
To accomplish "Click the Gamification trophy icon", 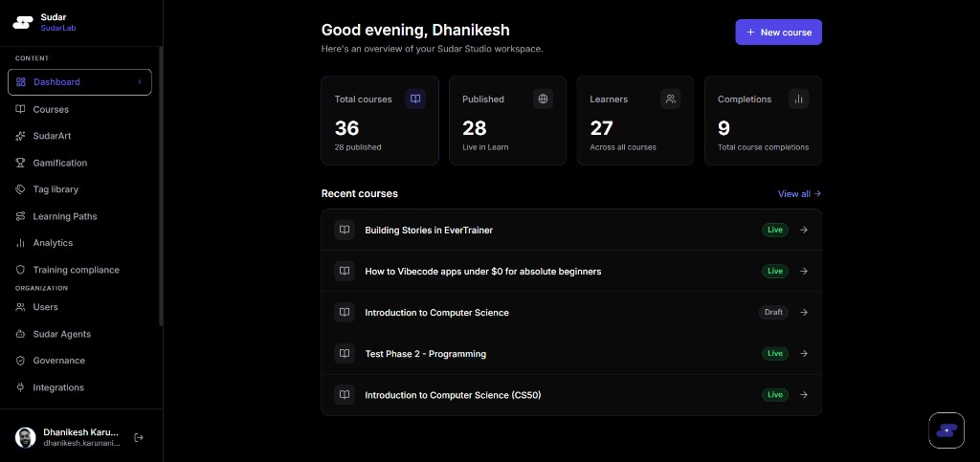I will (x=21, y=163).
